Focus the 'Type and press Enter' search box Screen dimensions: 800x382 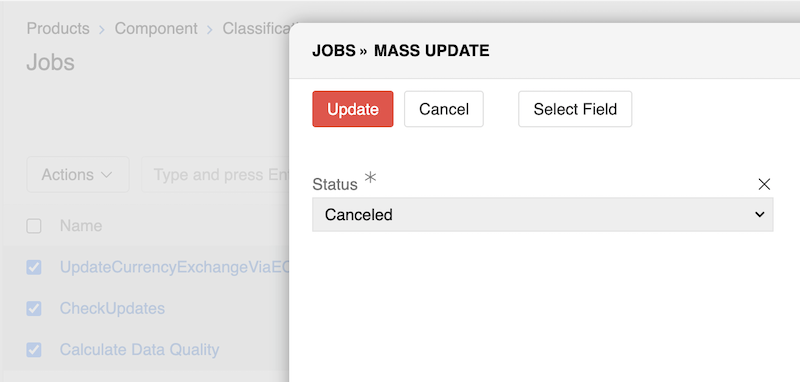215,174
